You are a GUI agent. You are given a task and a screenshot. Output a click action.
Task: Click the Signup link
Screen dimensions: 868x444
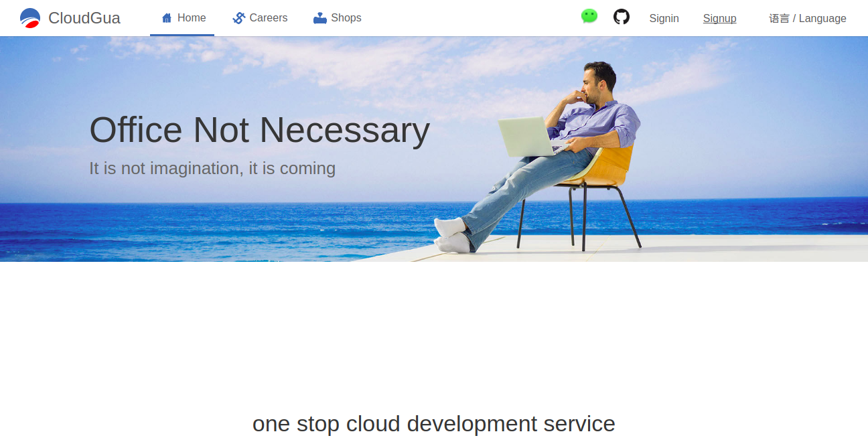(x=720, y=19)
